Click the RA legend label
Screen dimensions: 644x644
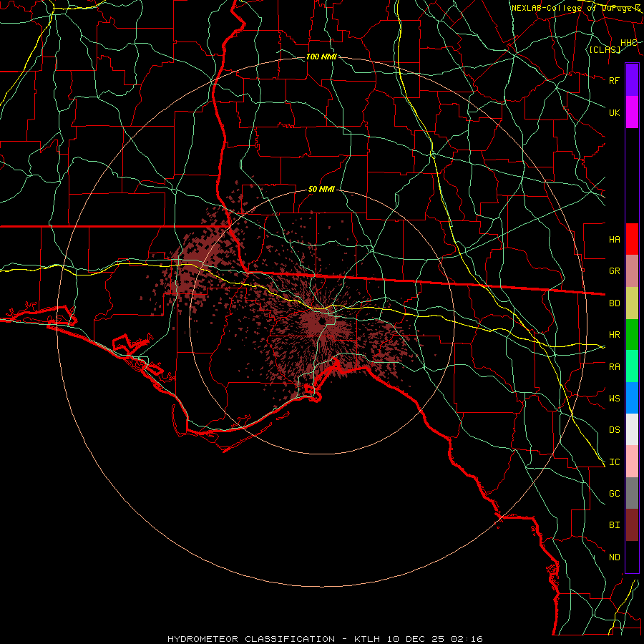point(615,367)
